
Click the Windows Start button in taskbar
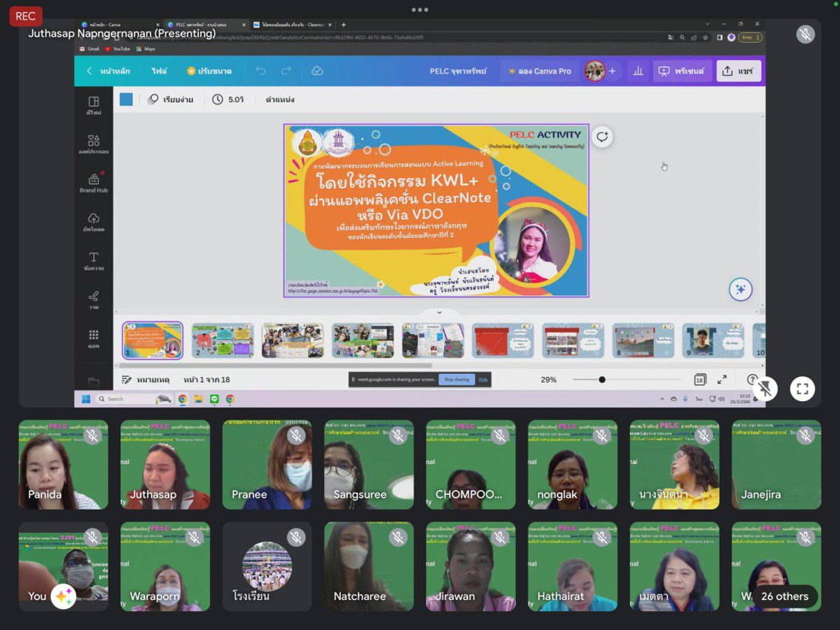(86, 399)
